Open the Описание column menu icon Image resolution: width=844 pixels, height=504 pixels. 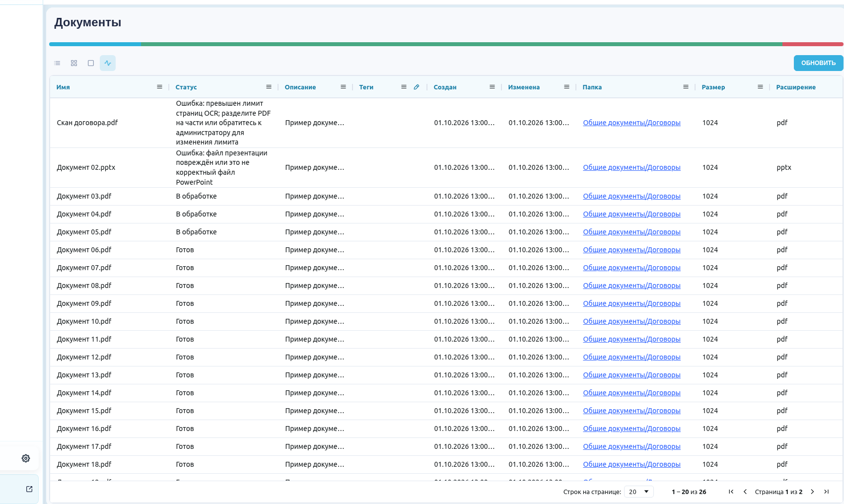343,87
